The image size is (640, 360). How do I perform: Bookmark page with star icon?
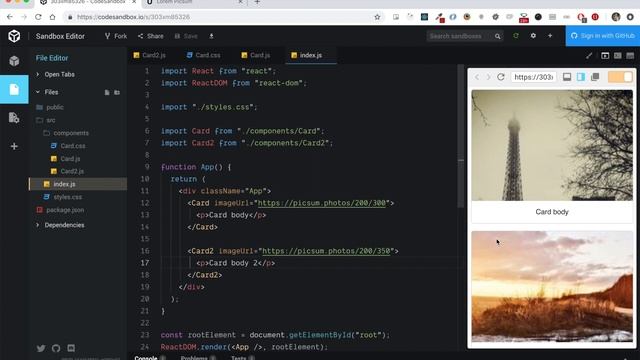click(x=377, y=17)
